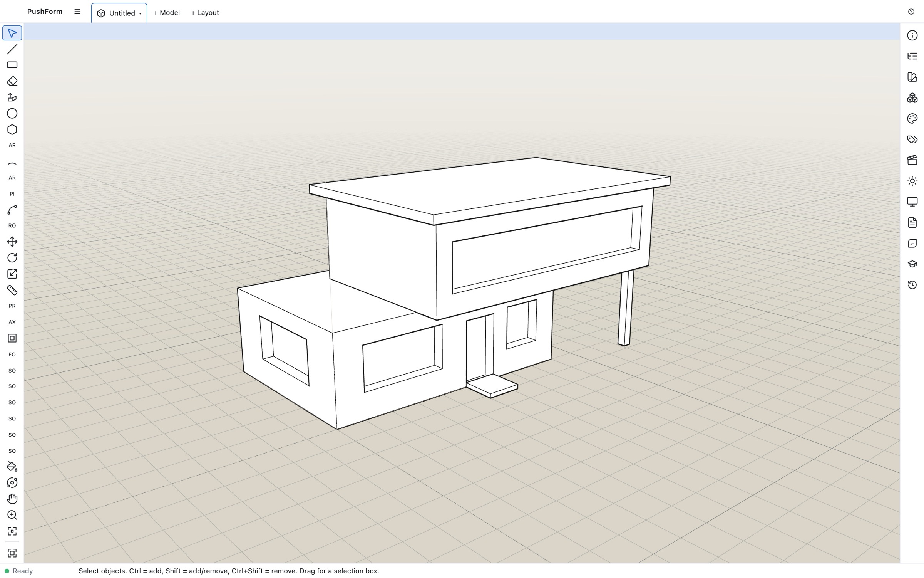
Task: Click the RO tool button
Action: tap(12, 226)
